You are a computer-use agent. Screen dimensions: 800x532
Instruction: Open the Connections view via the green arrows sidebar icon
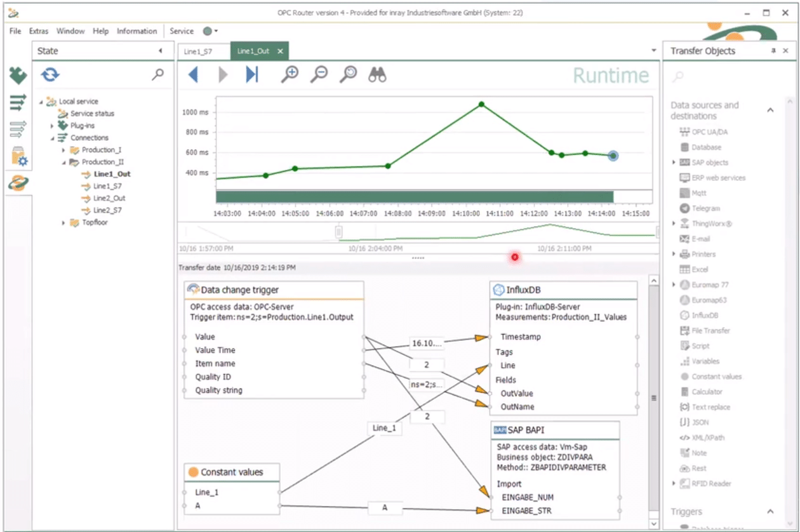[18, 102]
